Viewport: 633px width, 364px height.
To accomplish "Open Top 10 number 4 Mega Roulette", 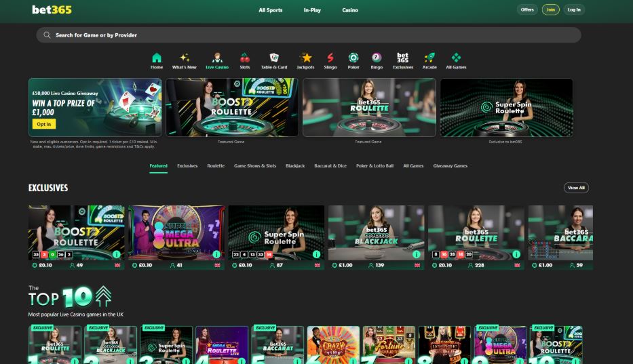I will [222, 345].
